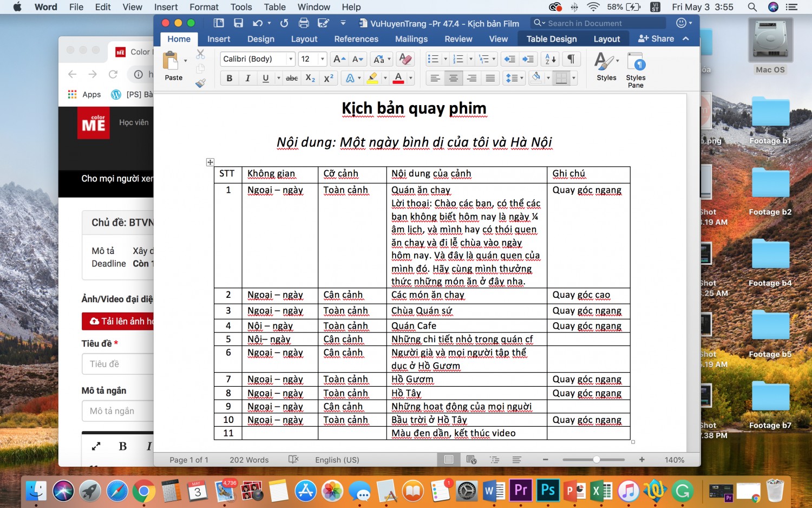The width and height of the screenshot is (812, 508).
Task: Open the Styles Pane
Action: coord(636,70)
